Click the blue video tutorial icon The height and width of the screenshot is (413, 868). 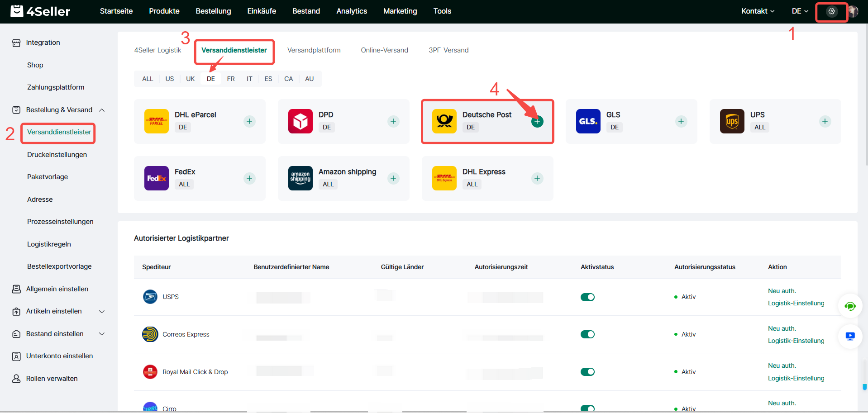click(850, 336)
